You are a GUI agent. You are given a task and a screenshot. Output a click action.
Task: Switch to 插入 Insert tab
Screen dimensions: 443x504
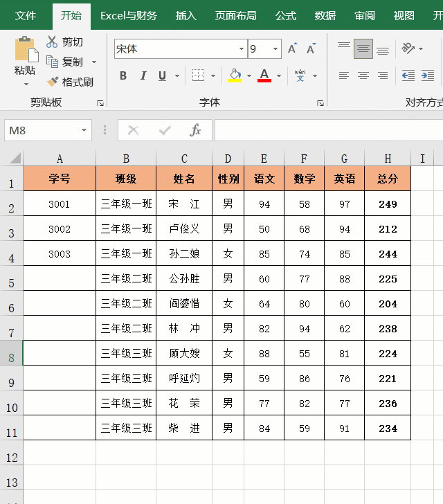[x=186, y=15]
